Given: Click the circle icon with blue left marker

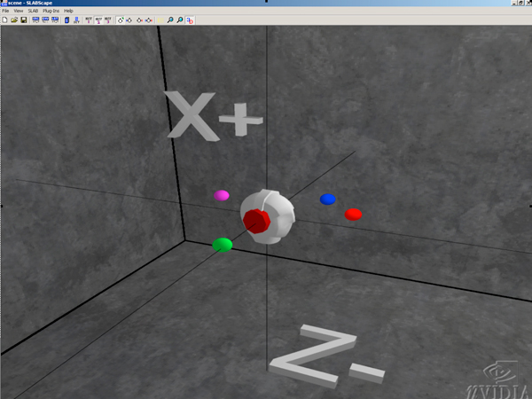Looking at the screenshot, I should pos(129,20).
